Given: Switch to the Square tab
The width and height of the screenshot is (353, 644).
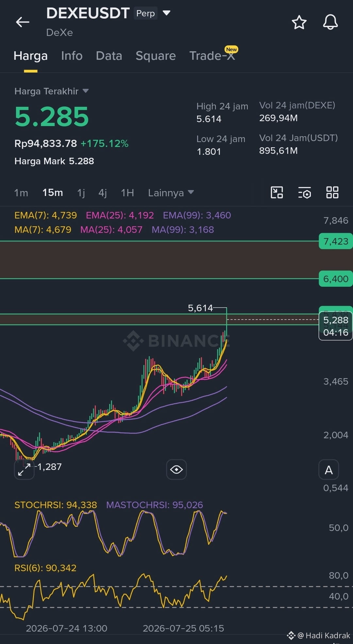Looking at the screenshot, I should tap(156, 56).
